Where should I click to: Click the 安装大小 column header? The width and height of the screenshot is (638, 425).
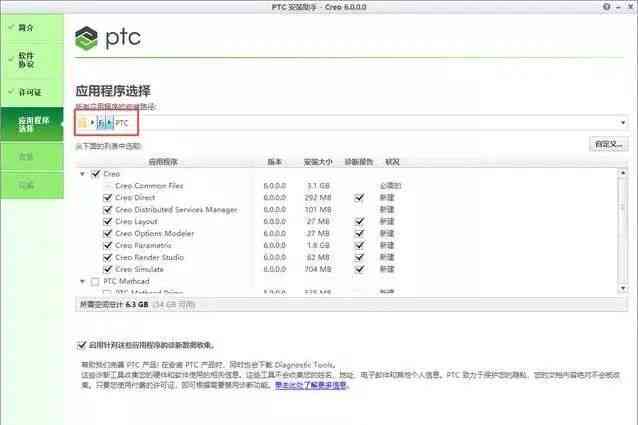[x=318, y=162]
